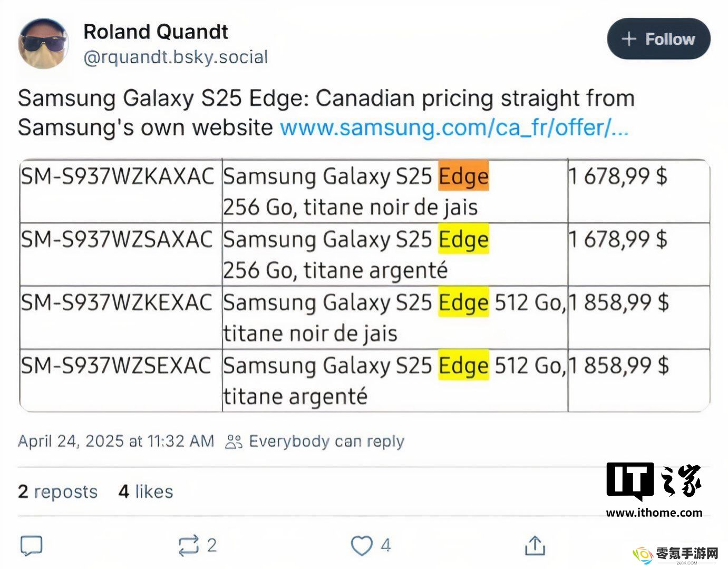Click the Everybody can reply people icon
The image size is (728, 569).
[x=234, y=442]
